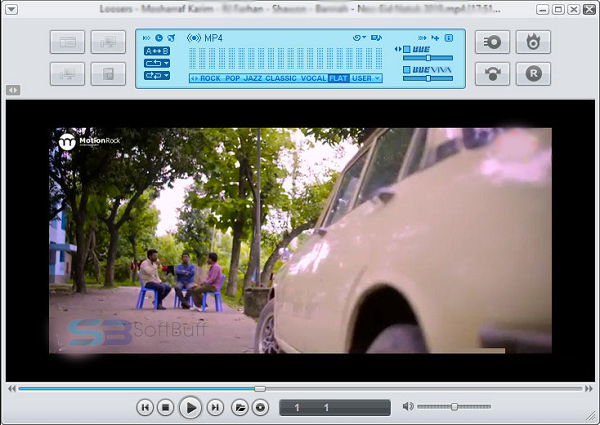Click the clock timer icon

[x=159, y=38]
